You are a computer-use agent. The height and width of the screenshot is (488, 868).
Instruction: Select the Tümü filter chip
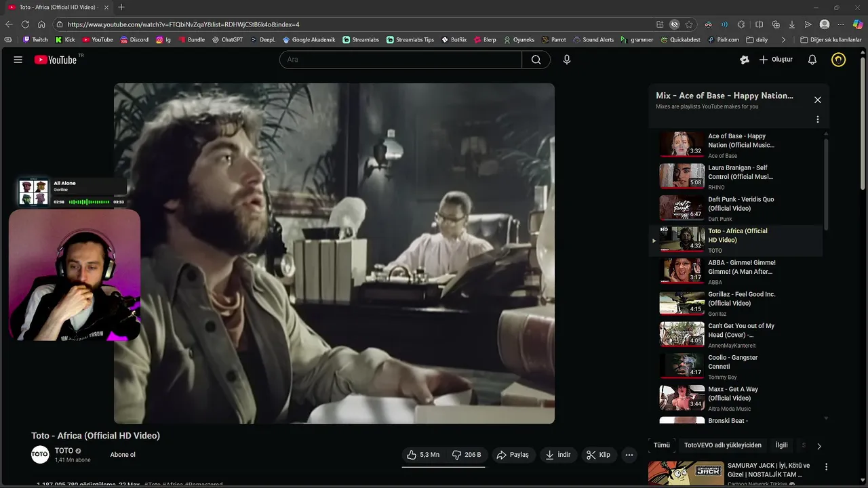pos(661,445)
